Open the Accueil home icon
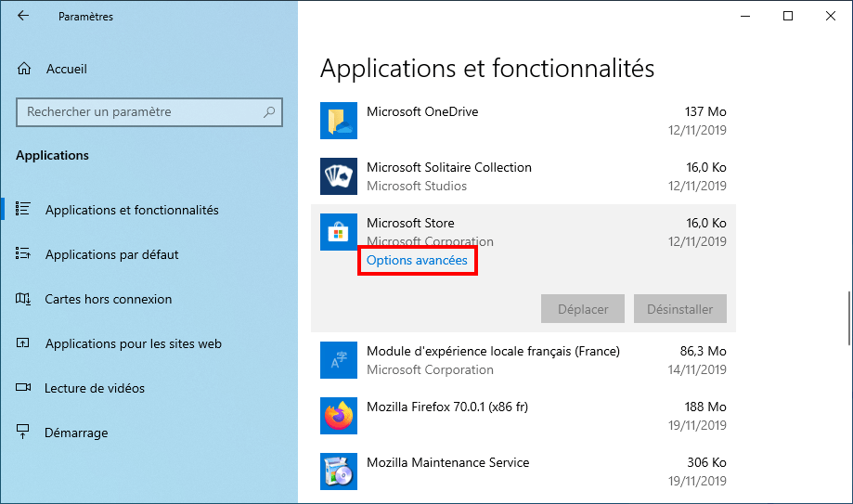 24,69
